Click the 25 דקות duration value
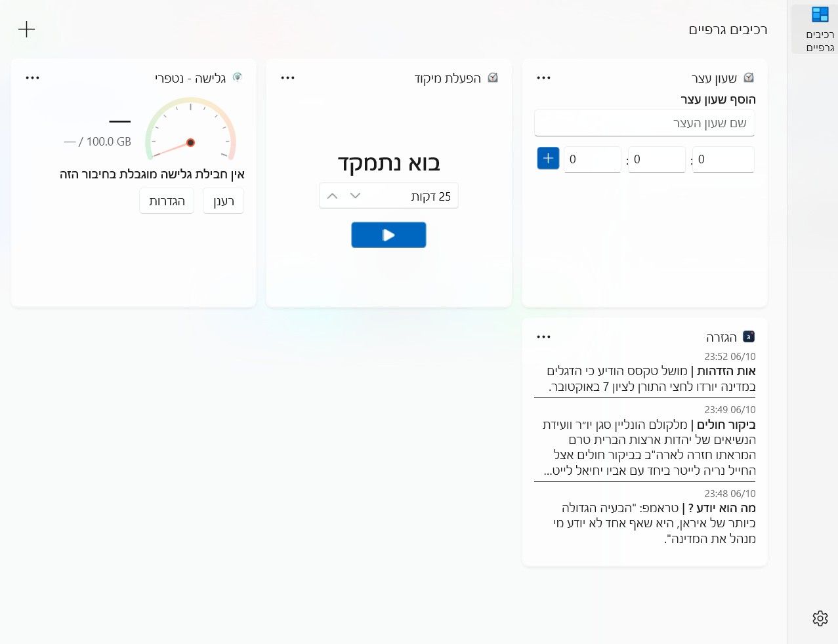Image resolution: width=838 pixels, height=644 pixels. coord(431,197)
